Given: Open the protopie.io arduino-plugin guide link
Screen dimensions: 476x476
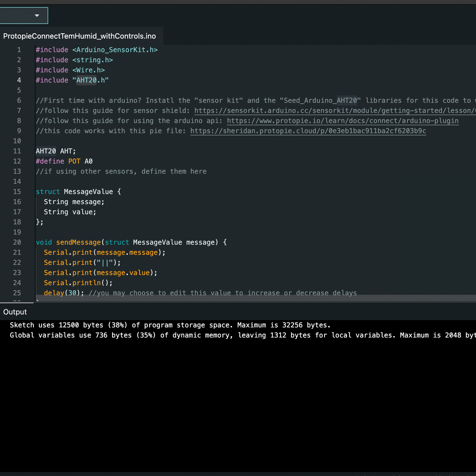Looking at the screenshot, I should point(342,121).
